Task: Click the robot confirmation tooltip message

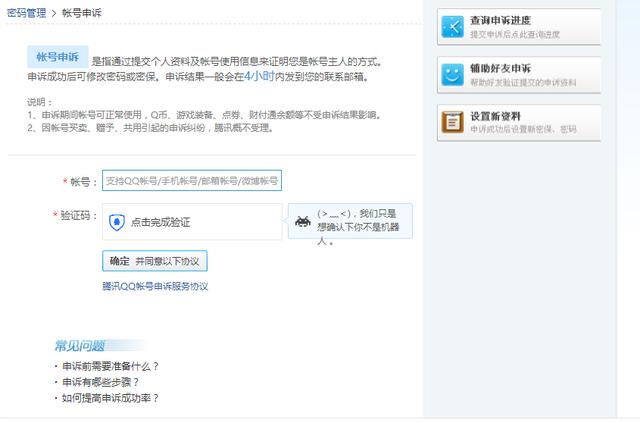Action: [358, 227]
